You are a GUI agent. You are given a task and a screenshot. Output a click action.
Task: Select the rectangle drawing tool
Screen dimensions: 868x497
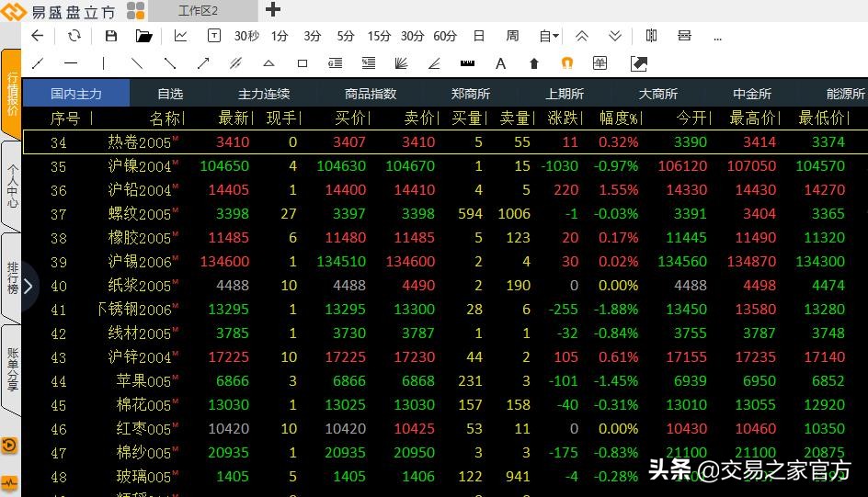303,63
